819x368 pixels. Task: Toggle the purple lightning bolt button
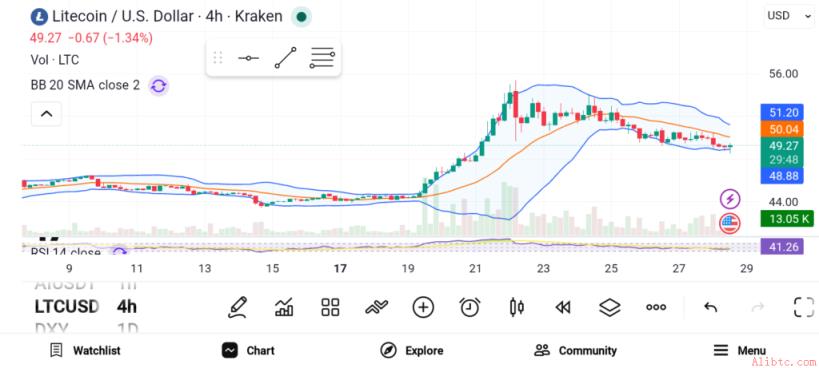pos(730,199)
